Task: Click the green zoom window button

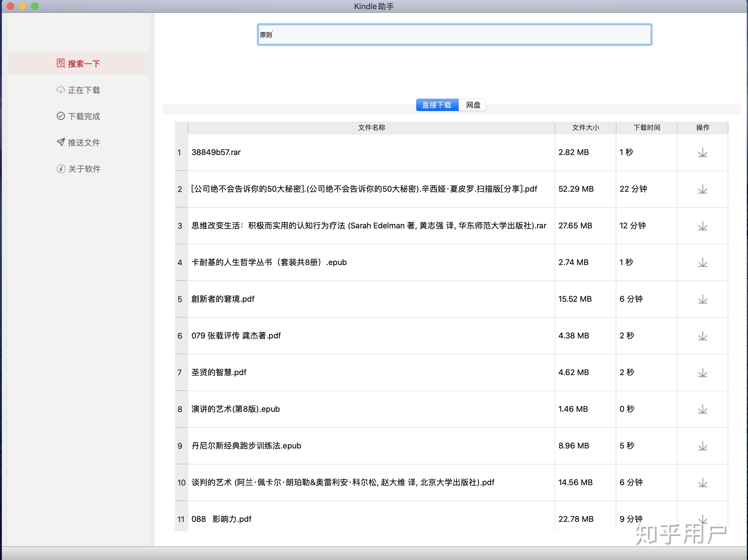Action: click(x=35, y=6)
